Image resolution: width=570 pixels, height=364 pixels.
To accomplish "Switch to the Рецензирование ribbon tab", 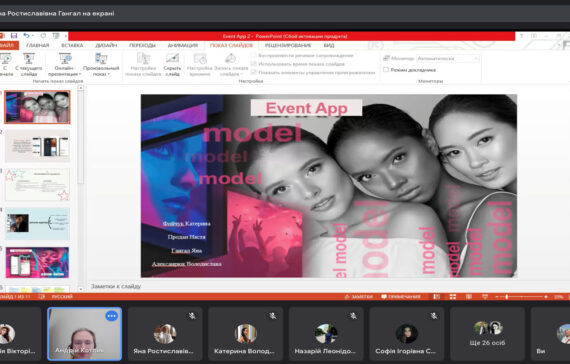I will [x=288, y=45].
